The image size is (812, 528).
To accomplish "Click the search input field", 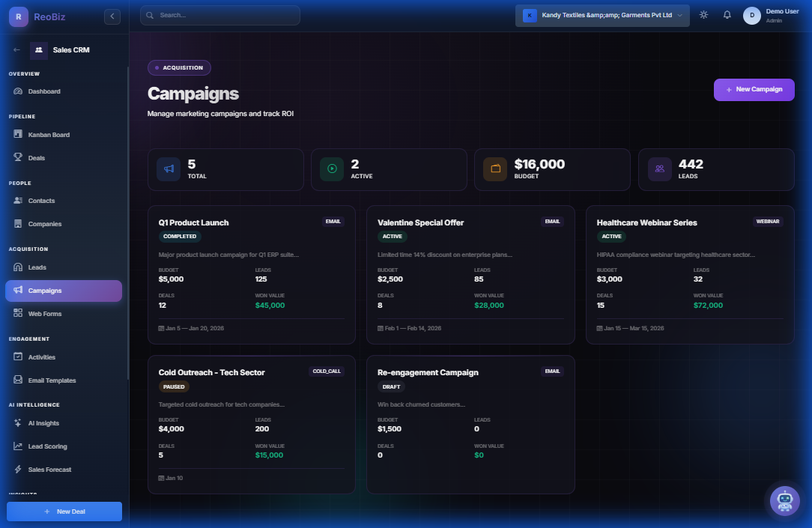I will 219,15.
